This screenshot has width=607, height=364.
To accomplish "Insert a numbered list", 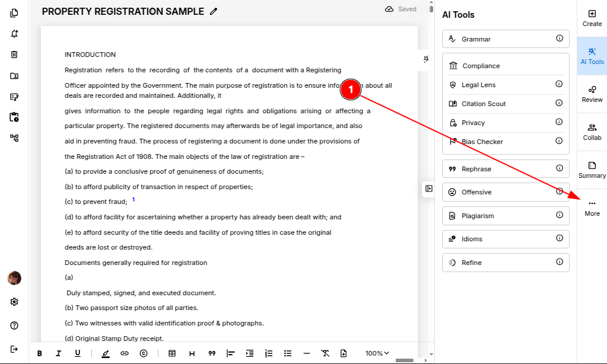I will (269, 353).
